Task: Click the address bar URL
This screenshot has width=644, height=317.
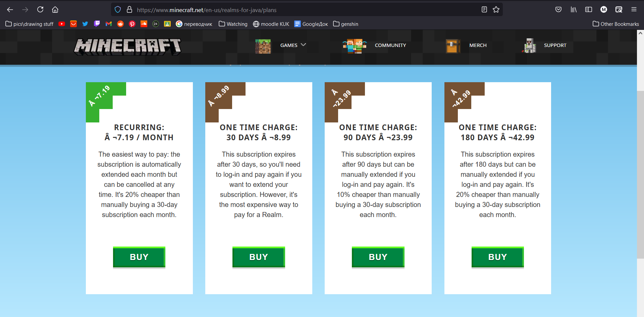Action: coord(207,10)
